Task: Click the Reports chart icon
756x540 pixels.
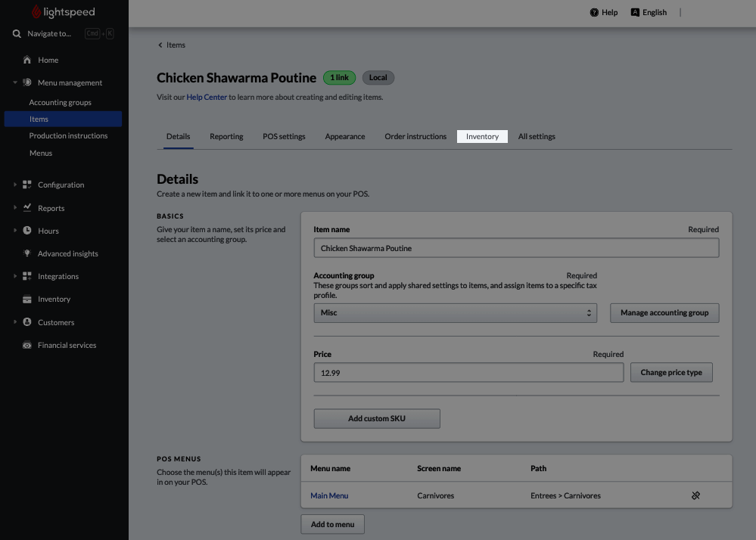Action: (27, 208)
